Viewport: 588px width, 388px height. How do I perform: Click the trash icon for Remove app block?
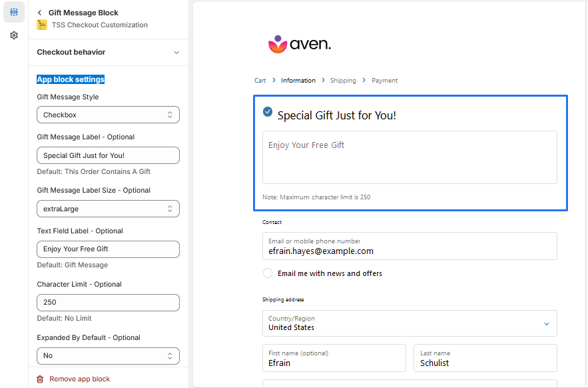40,379
